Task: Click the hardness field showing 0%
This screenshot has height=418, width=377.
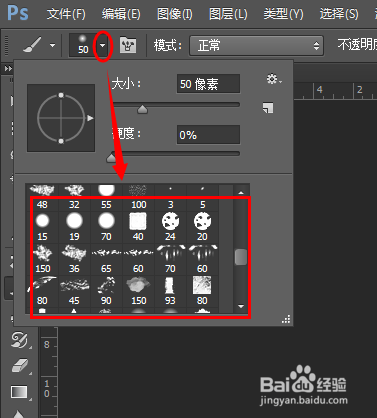Action: pyautogui.click(x=208, y=135)
